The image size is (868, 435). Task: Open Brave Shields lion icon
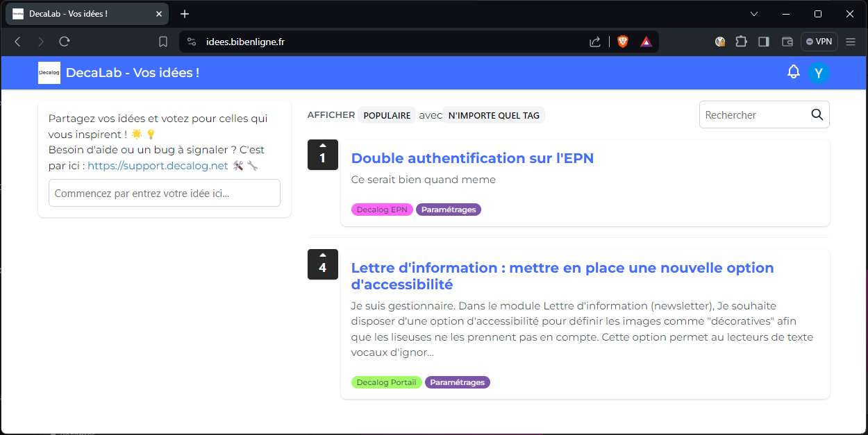[x=622, y=42]
